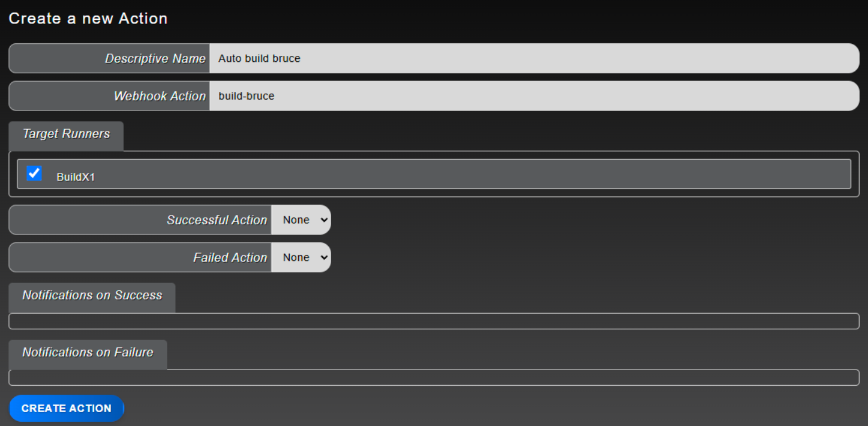This screenshot has width=868, height=426.
Task: Select the build-bruce webhook value
Action: point(246,96)
